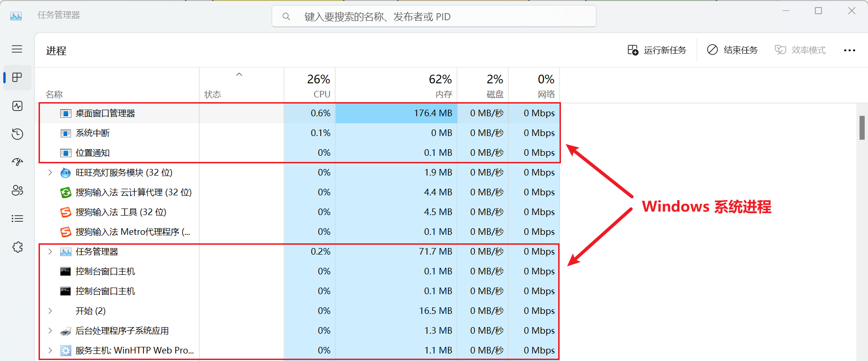This screenshot has width=868, height=361.
Task: Switch to the Processes (进程) page in sidebar
Action: [17, 77]
